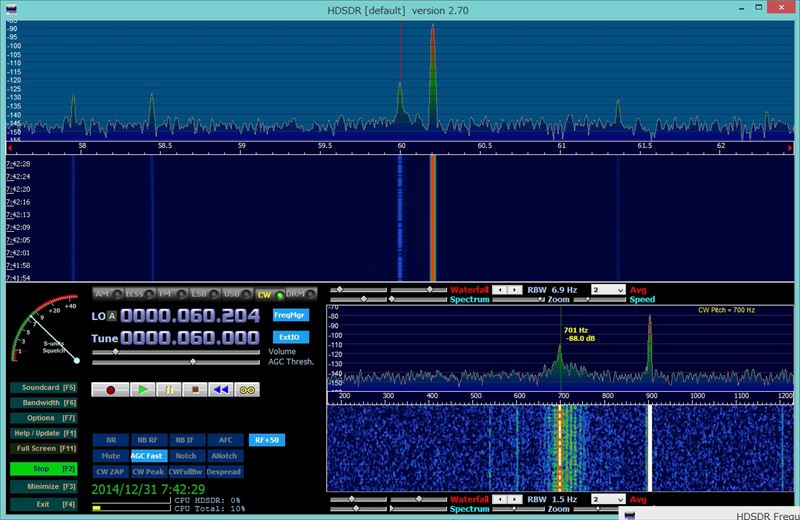Screen dimensions: 800x520
Task: Increase lower RBW with right arrow
Action: coord(515,500)
